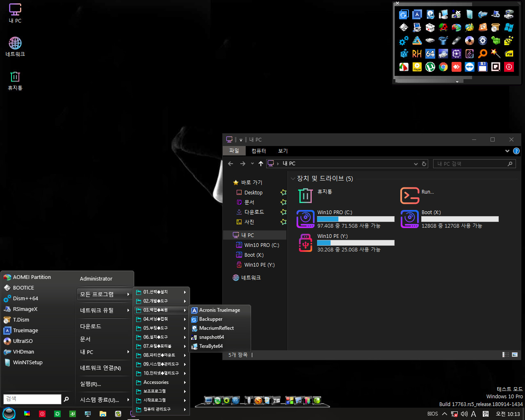
Task: Click the ladybug icon in launcher panel
Action: coord(443,27)
